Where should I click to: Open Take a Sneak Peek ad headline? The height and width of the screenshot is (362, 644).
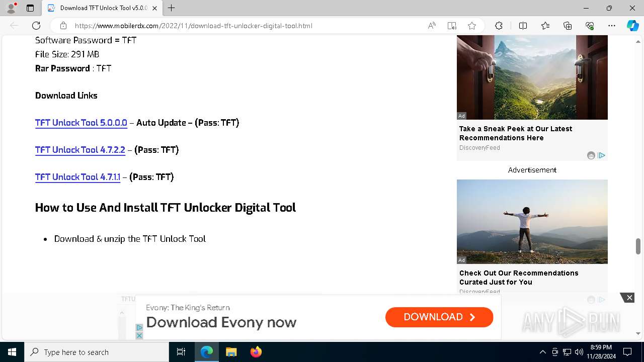tap(516, 133)
